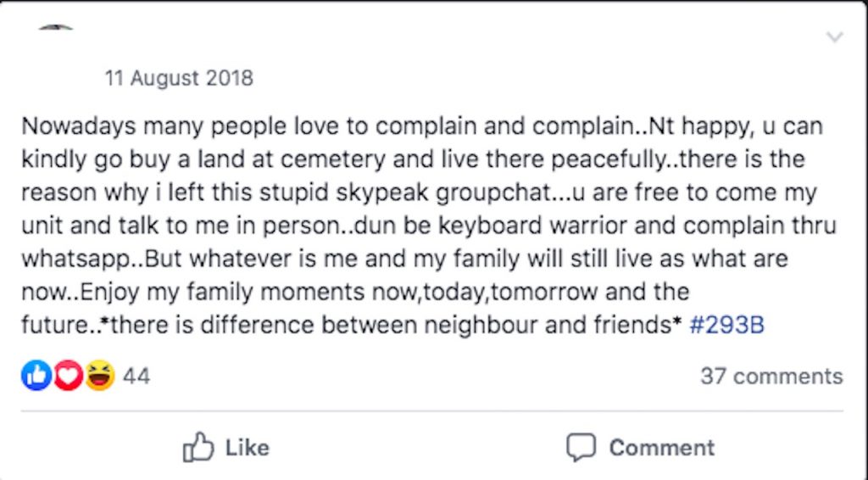Open the post options chevron menu
The height and width of the screenshot is (480, 868).
835,37
